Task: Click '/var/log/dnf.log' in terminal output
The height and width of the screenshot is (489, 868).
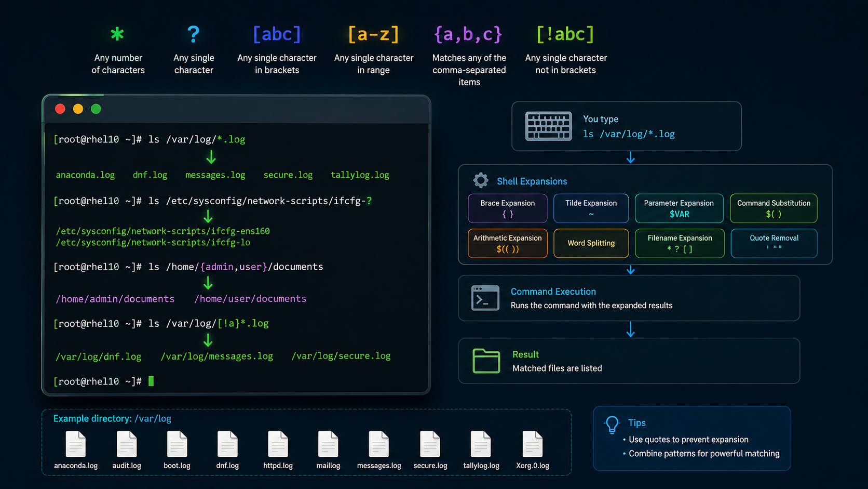Action: coord(99,356)
